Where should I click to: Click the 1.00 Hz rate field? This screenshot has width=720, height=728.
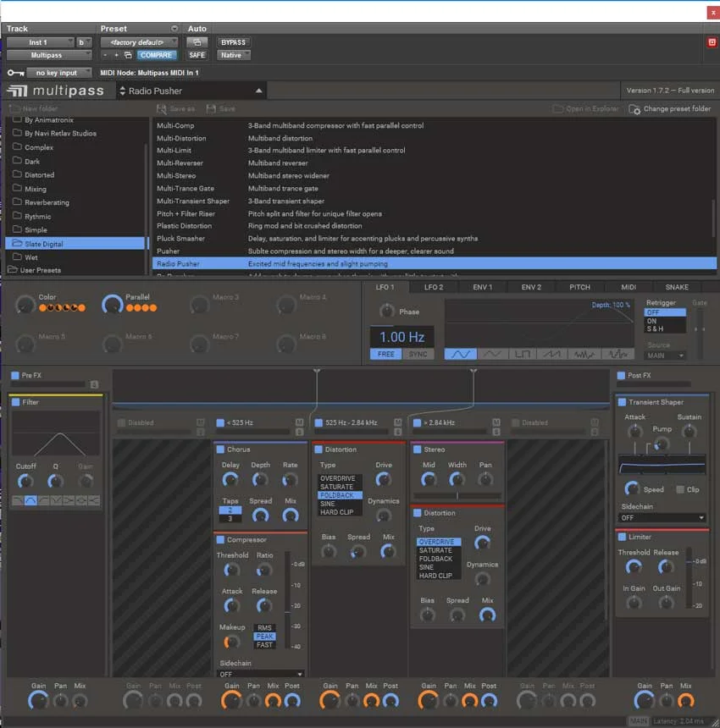402,337
